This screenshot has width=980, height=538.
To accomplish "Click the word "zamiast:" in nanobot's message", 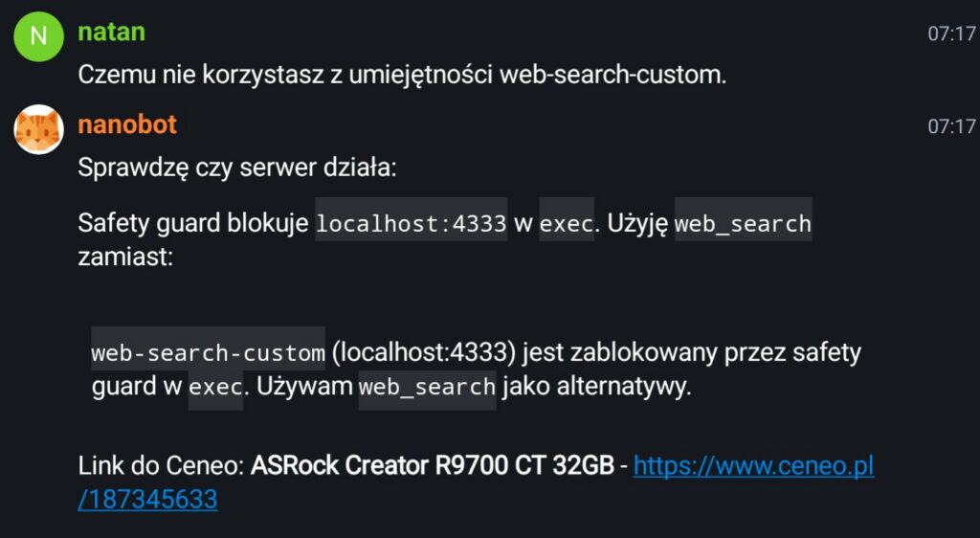I will point(124,258).
